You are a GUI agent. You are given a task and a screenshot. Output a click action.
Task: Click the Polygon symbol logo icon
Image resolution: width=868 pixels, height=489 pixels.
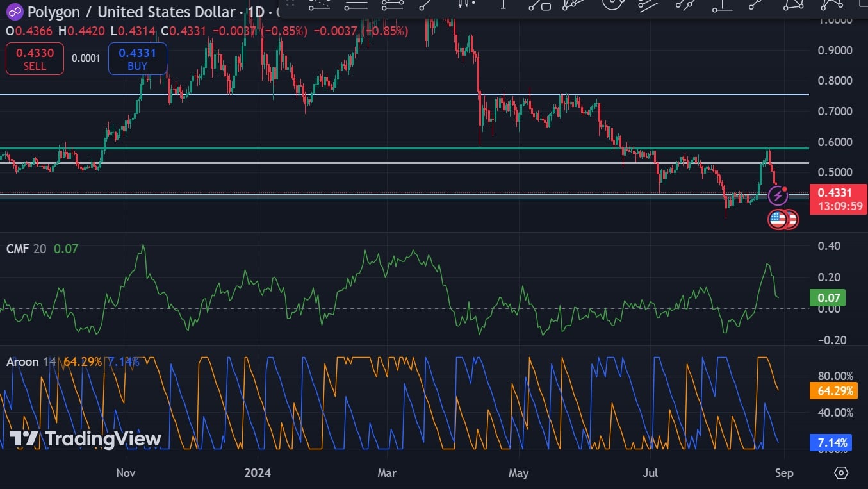point(14,12)
